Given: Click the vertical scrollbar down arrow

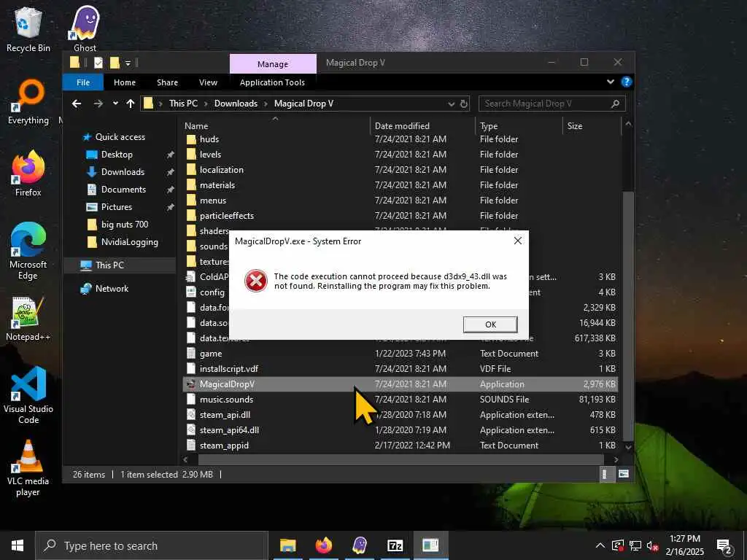Looking at the screenshot, I should coord(628,447).
